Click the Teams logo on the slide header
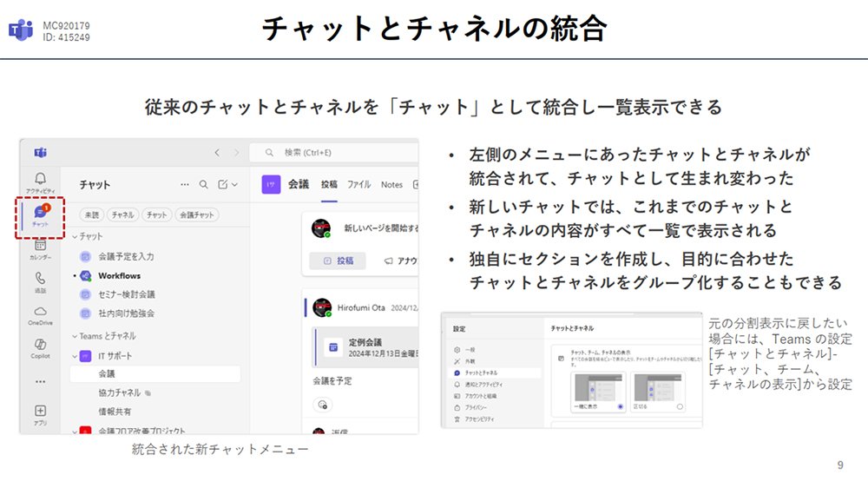 [21, 30]
